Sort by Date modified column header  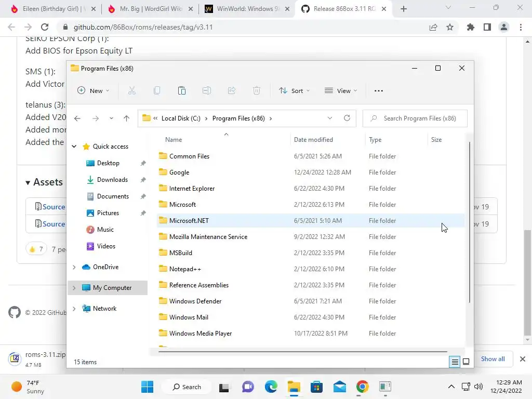(313, 140)
